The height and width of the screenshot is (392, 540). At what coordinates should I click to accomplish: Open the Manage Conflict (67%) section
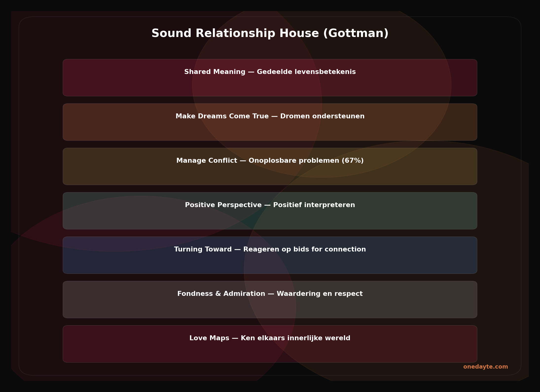(x=270, y=166)
